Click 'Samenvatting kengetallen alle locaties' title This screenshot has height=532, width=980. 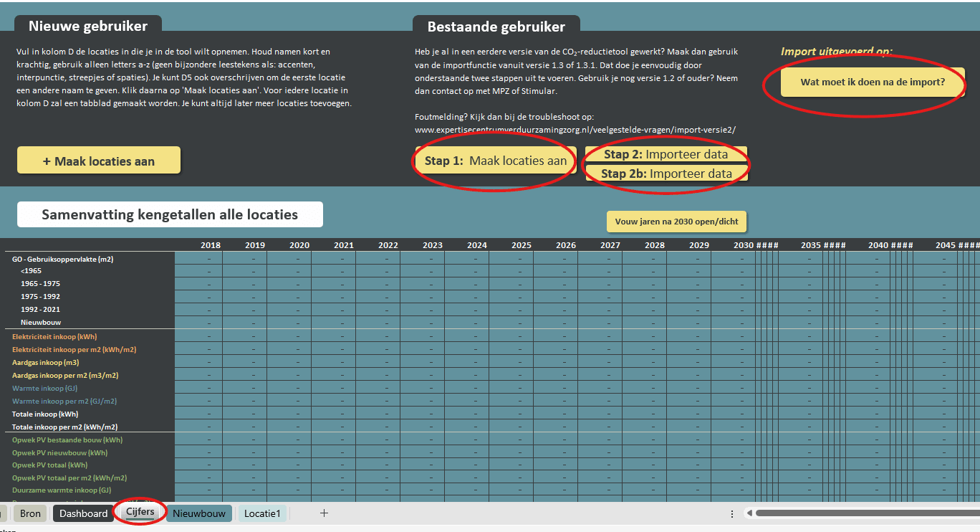[x=170, y=214]
